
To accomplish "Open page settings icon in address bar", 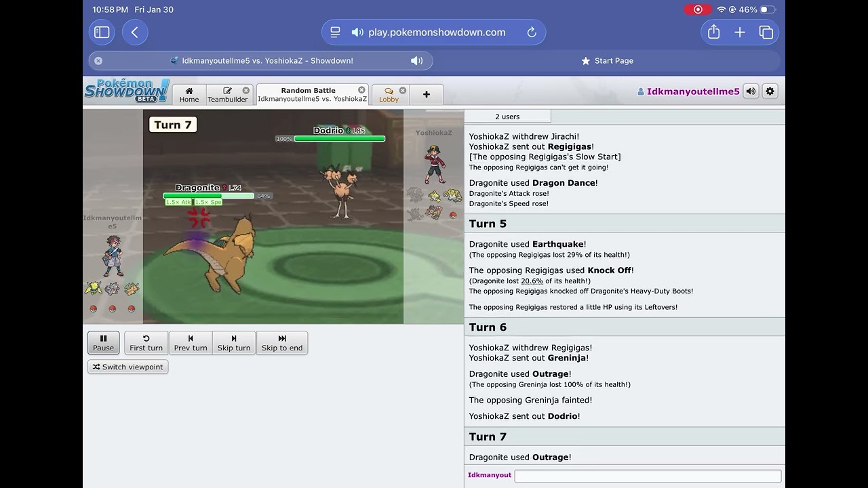I will click(335, 32).
